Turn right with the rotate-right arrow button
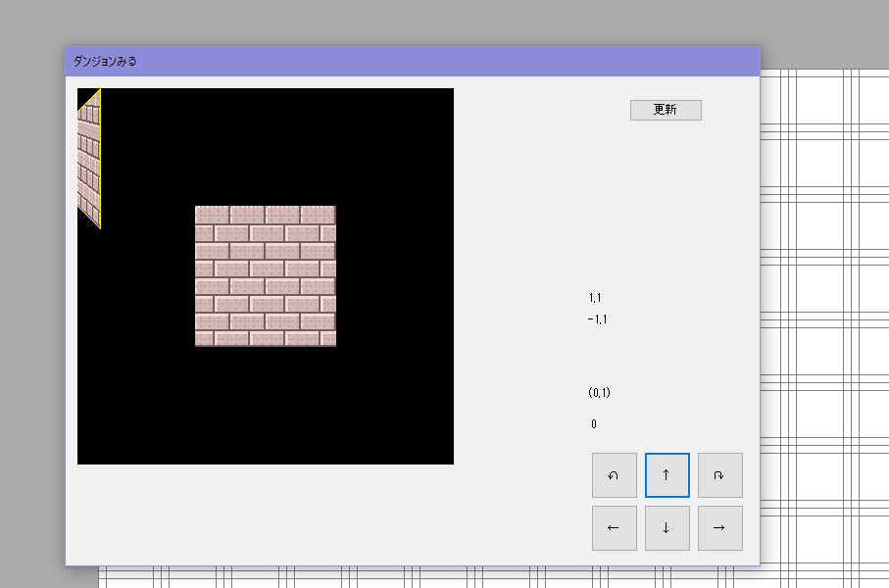The width and height of the screenshot is (889, 588). coord(720,475)
